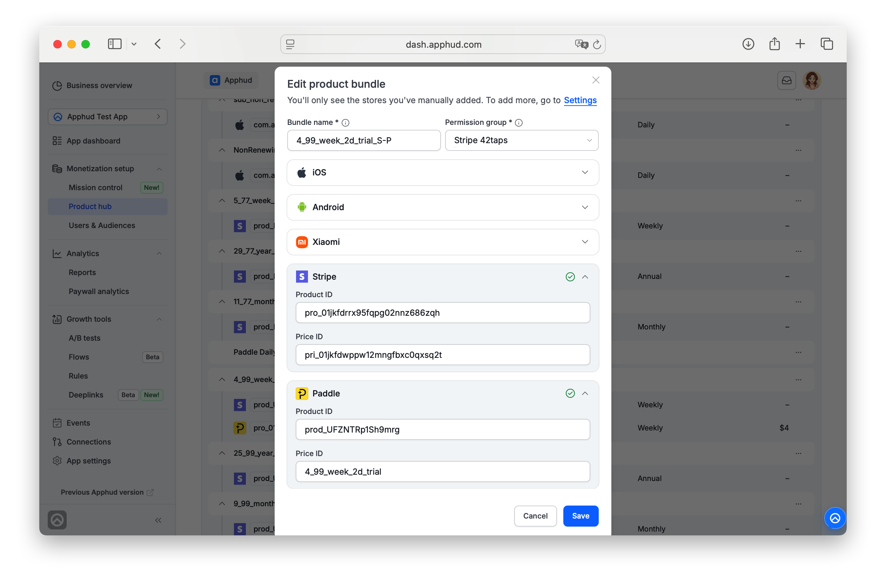Open the Permission group dropdown
The height and width of the screenshot is (588, 886).
[x=521, y=140]
